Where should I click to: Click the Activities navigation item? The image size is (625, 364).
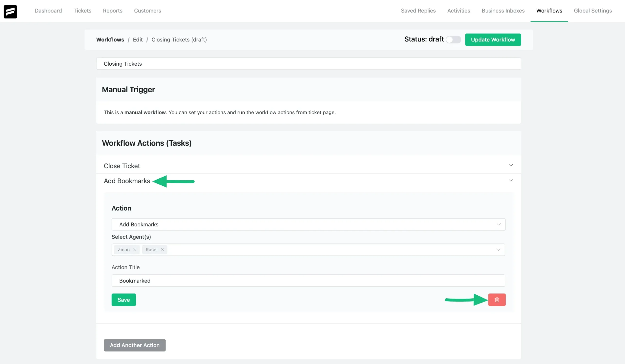point(458,11)
